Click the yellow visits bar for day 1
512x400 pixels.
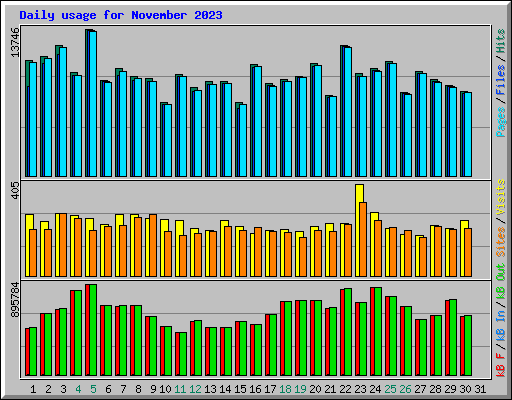pos(29,245)
